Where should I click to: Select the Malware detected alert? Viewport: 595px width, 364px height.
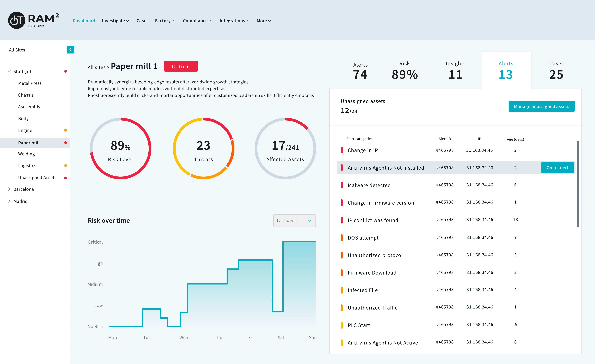tap(456, 185)
